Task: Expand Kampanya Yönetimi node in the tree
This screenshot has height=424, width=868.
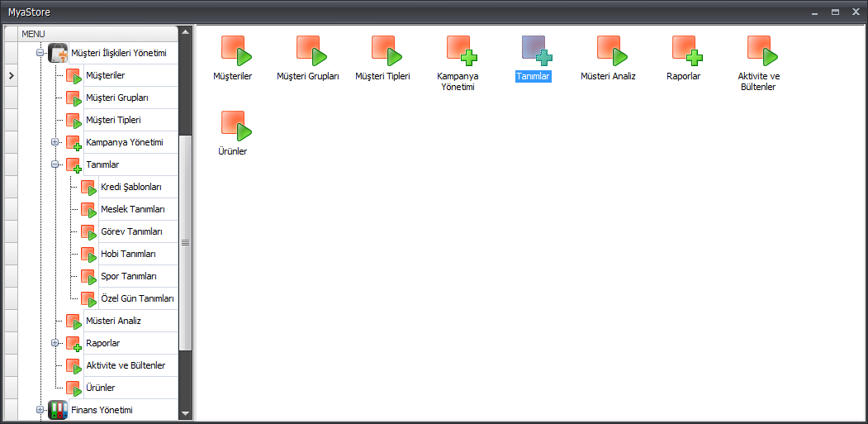Action: 55,142
